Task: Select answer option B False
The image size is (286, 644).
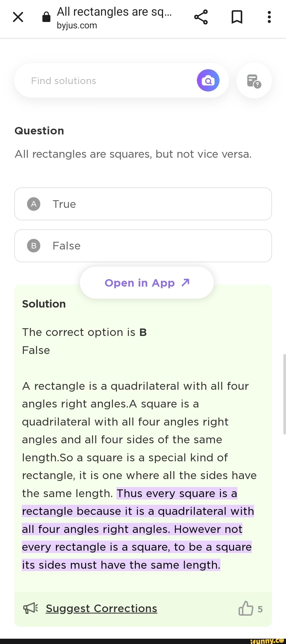Action: click(143, 246)
